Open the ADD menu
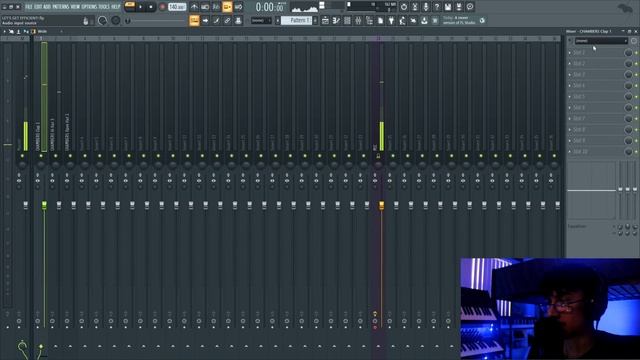 click(47, 7)
